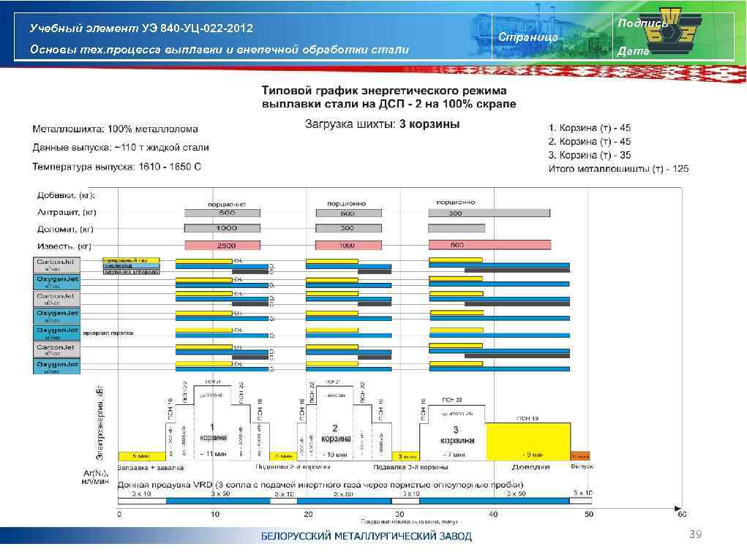Click the 'Заправка + завалка' stage label
Screen dimensions: 747x560
(151, 468)
